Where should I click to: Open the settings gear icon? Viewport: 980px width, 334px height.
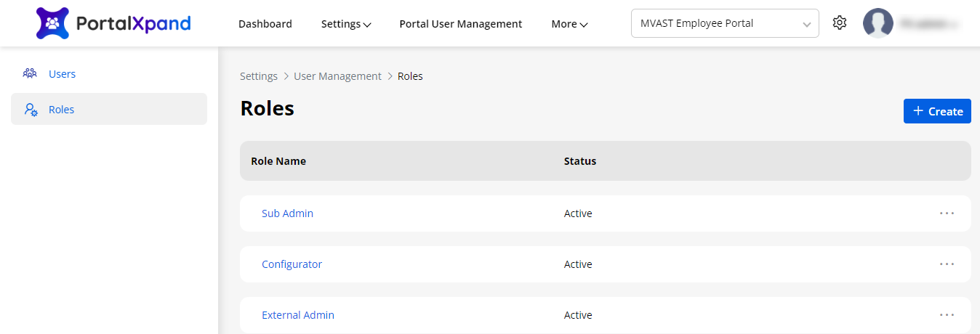[840, 23]
